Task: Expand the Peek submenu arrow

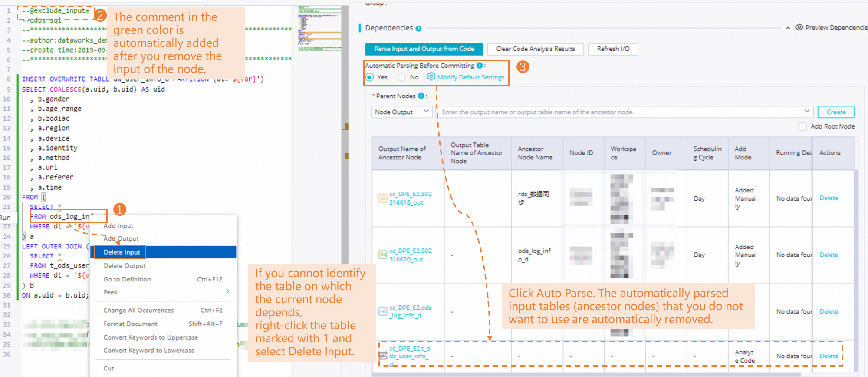Action: (x=228, y=292)
